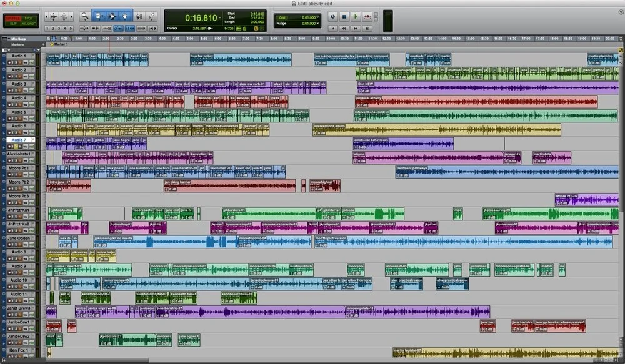625x364 pixels.
Task: Click the transport Record button
Action: (367, 16)
